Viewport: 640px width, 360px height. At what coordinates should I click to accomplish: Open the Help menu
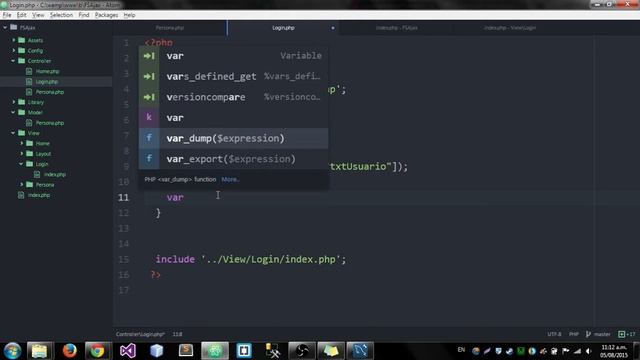click(129, 15)
